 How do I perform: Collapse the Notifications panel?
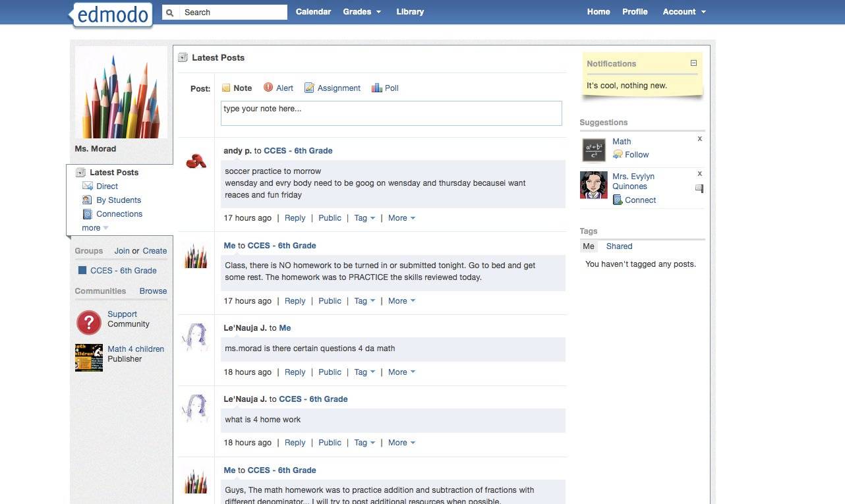point(693,63)
